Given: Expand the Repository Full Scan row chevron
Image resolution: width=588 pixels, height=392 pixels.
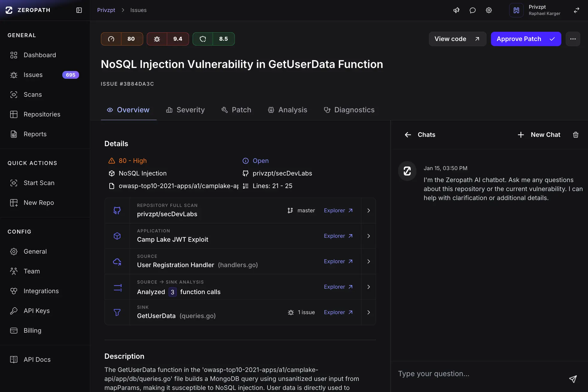Looking at the screenshot, I should click(368, 211).
